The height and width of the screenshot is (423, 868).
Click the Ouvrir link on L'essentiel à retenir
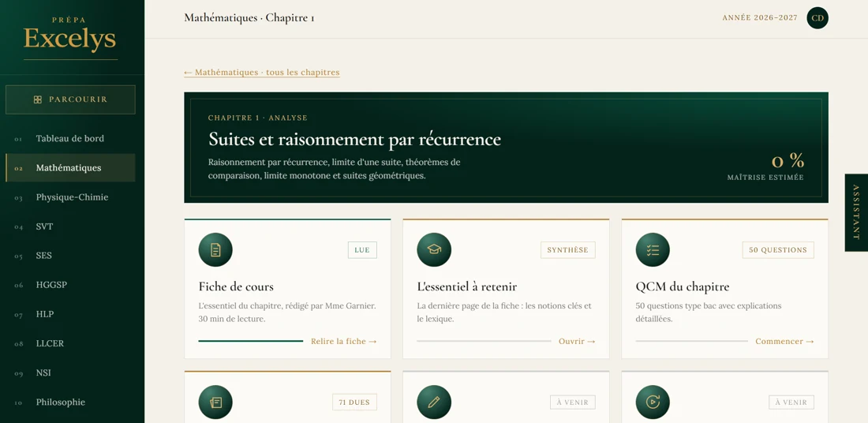(x=577, y=341)
